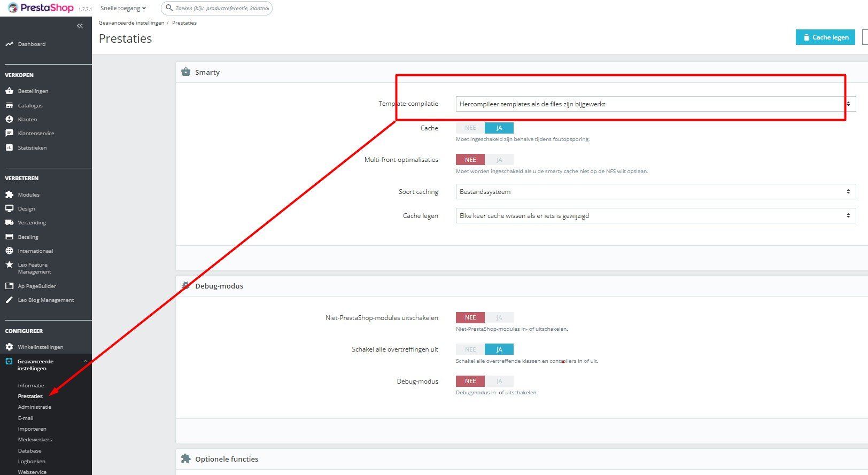Click the Klanten person icon
868x475 pixels.
click(9, 119)
